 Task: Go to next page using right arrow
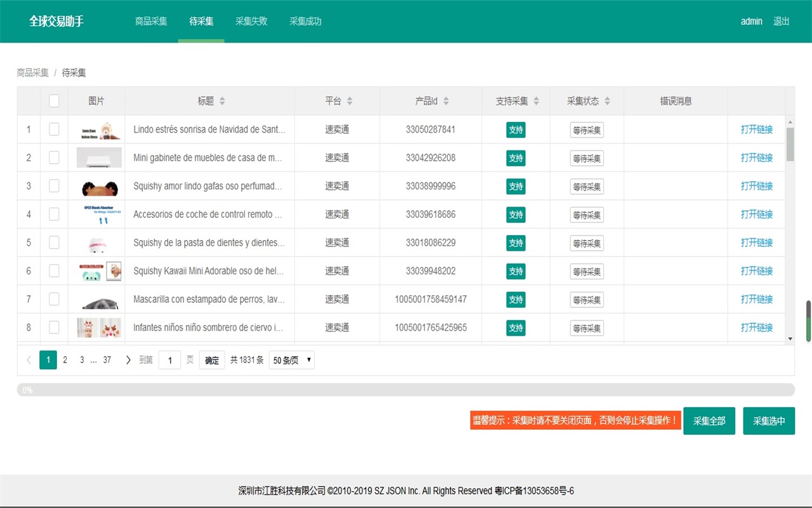tap(128, 360)
